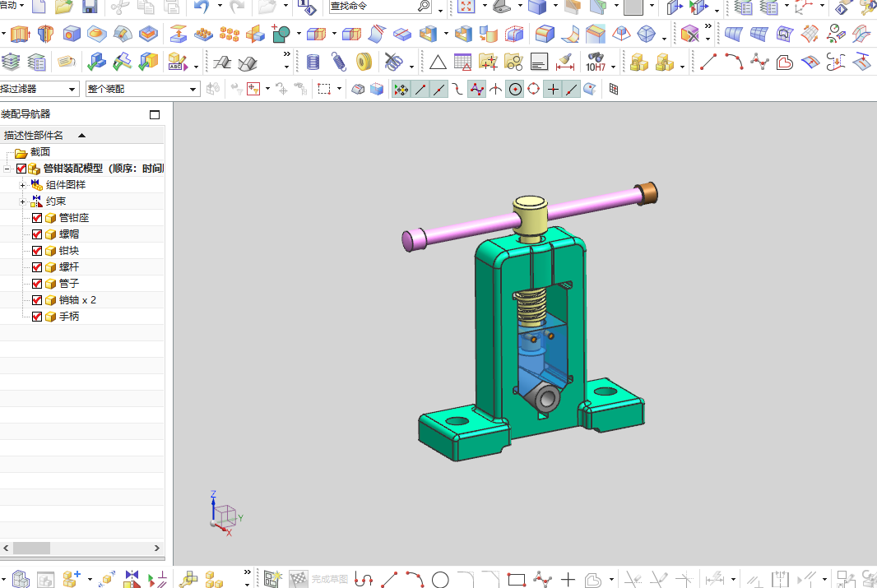Click the Fit view icon
Screen dimensions: 877x588
466,7
